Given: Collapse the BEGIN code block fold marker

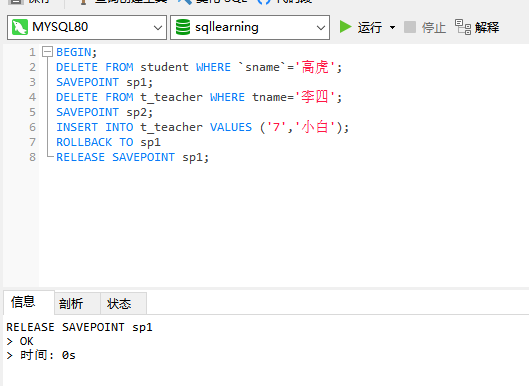Looking at the screenshot, I should tap(47, 52).
